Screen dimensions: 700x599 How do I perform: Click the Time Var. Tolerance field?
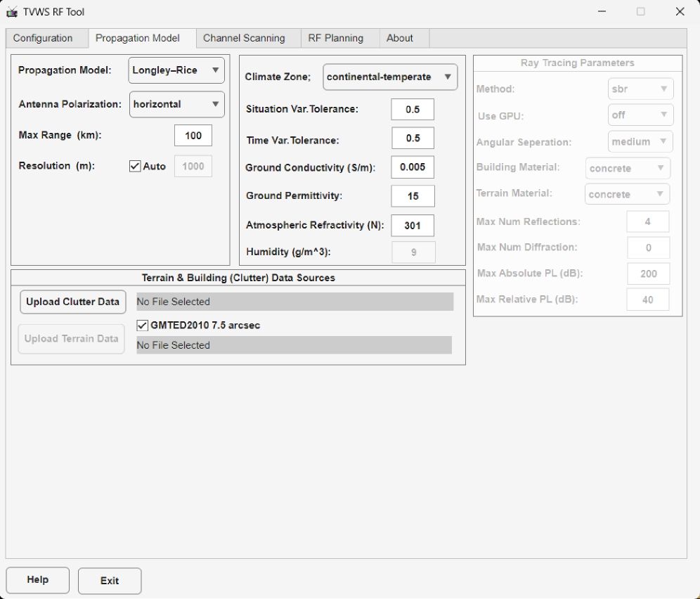(x=413, y=139)
